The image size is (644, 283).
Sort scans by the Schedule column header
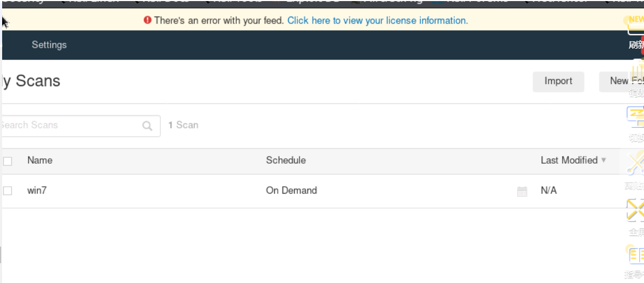286,160
